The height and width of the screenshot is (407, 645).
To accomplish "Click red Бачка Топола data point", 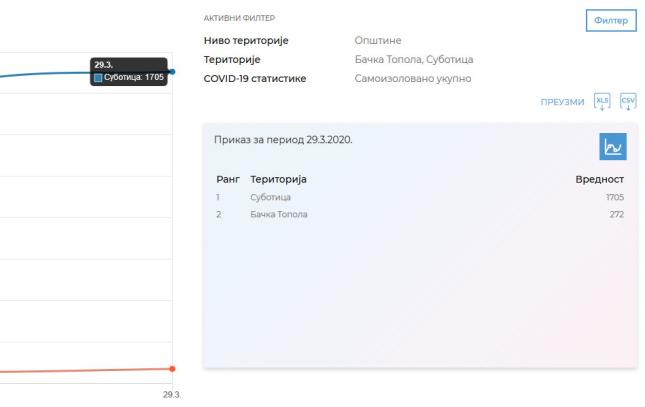I will pos(172,368).
